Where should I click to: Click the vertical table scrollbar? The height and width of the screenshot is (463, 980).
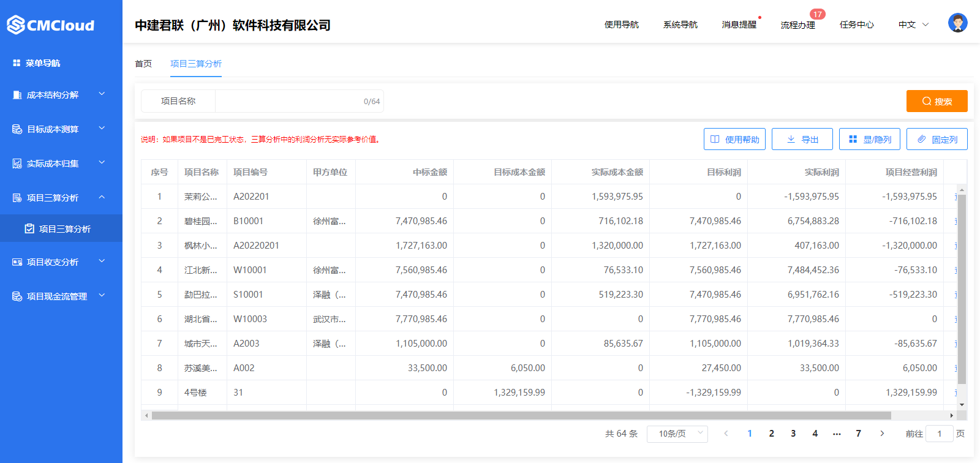pyautogui.click(x=962, y=290)
